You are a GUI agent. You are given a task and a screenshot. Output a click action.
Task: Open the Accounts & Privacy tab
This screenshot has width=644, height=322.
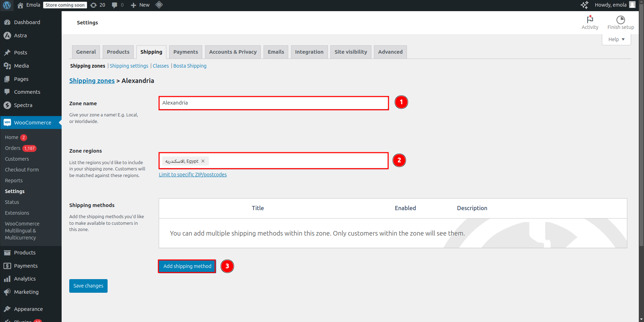[x=233, y=52]
